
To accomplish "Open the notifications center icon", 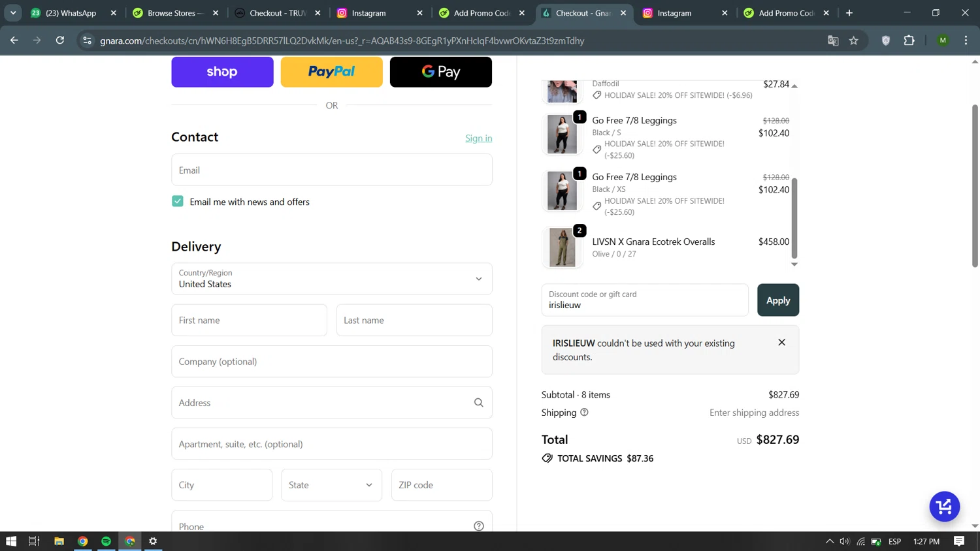I will 959,541.
